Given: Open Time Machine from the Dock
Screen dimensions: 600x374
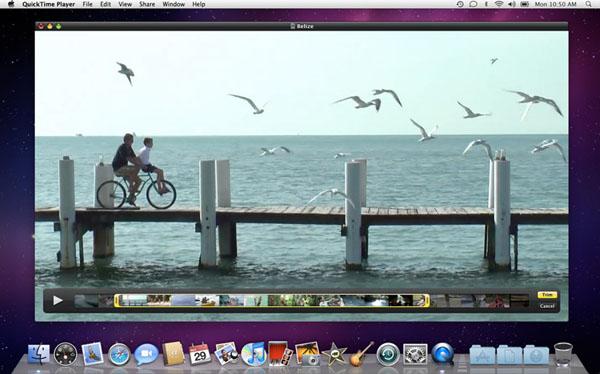Looking at the screenshot, I should tap(388, 354).
